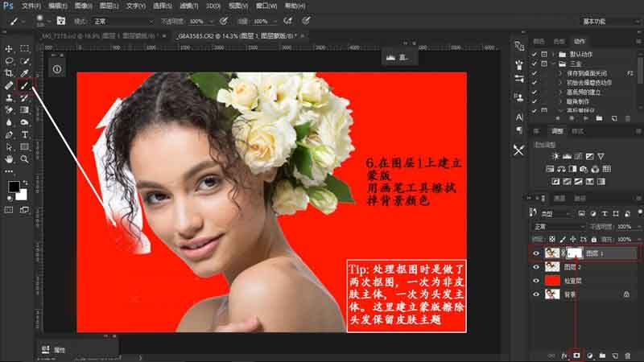Select the Clone Stamp tool
This screenshot has width=644, height=362.
pyautogui.click(x=9, y=97)
